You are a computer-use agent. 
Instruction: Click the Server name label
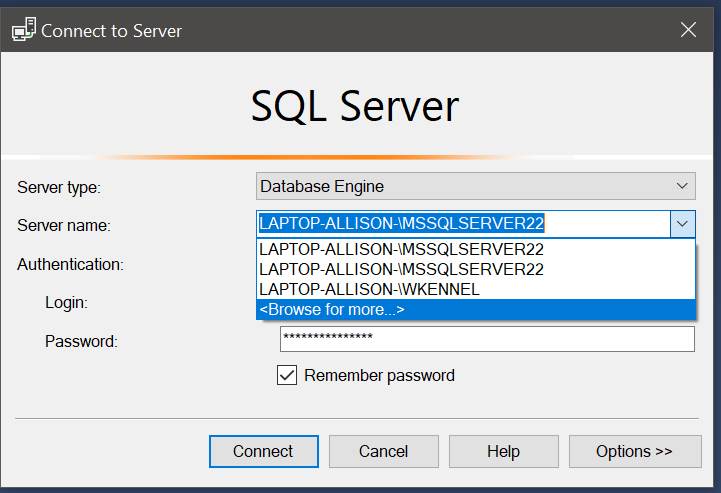coord(64,226)
